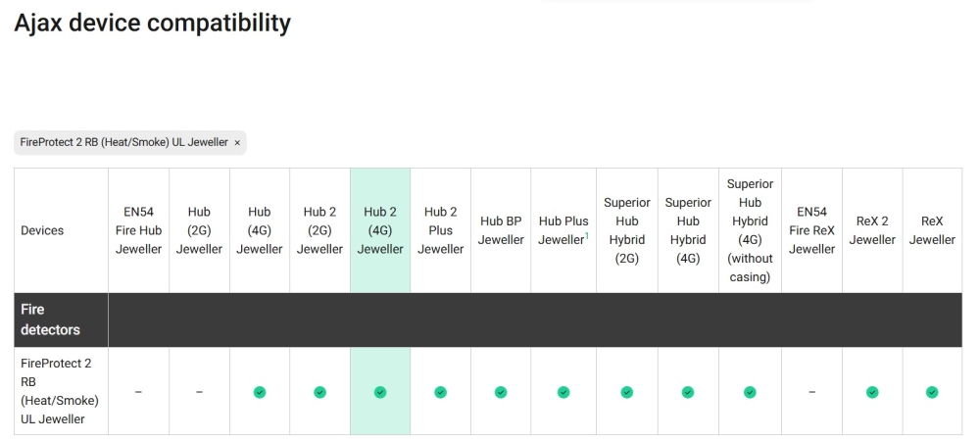Click the footnote 1 superscript on Hub Plus
Screen dimensions: 980x442
(587, 236)
